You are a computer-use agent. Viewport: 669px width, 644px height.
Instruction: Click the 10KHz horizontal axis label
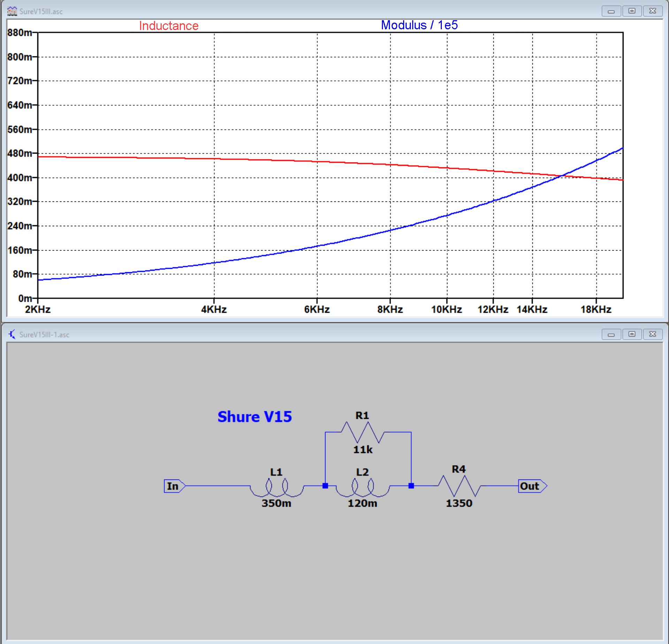click(x=447, y=309)
